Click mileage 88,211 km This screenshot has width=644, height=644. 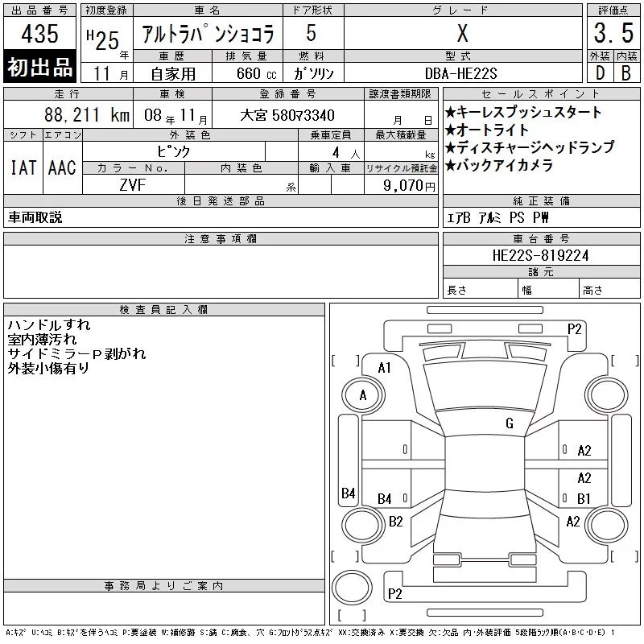click(87, 115)
